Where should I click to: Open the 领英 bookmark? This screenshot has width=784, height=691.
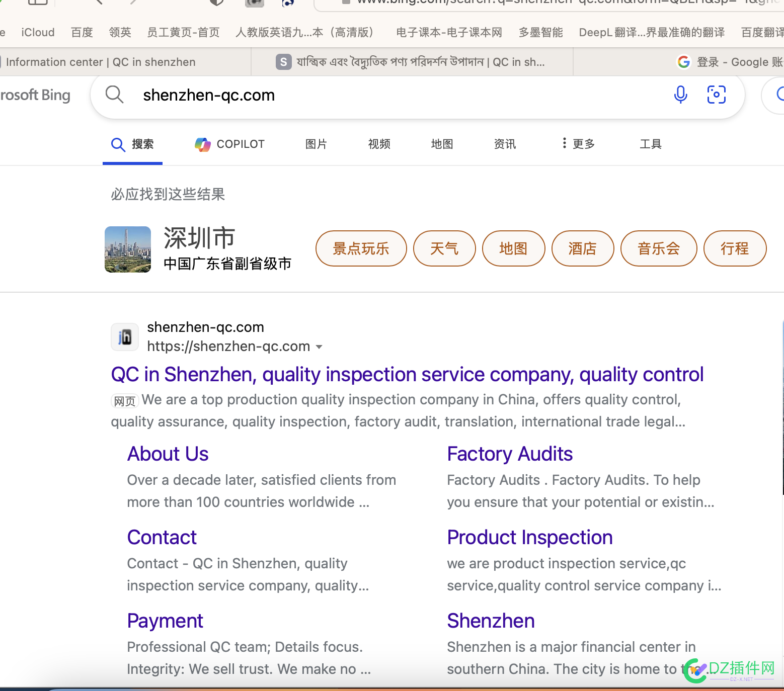(120, 33)
